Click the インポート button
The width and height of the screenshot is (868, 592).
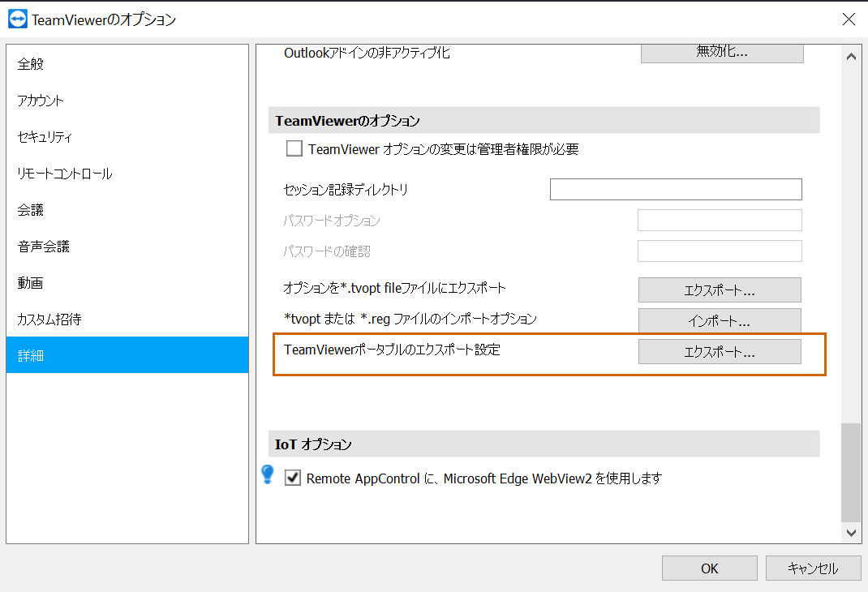(x=720, y=321)
